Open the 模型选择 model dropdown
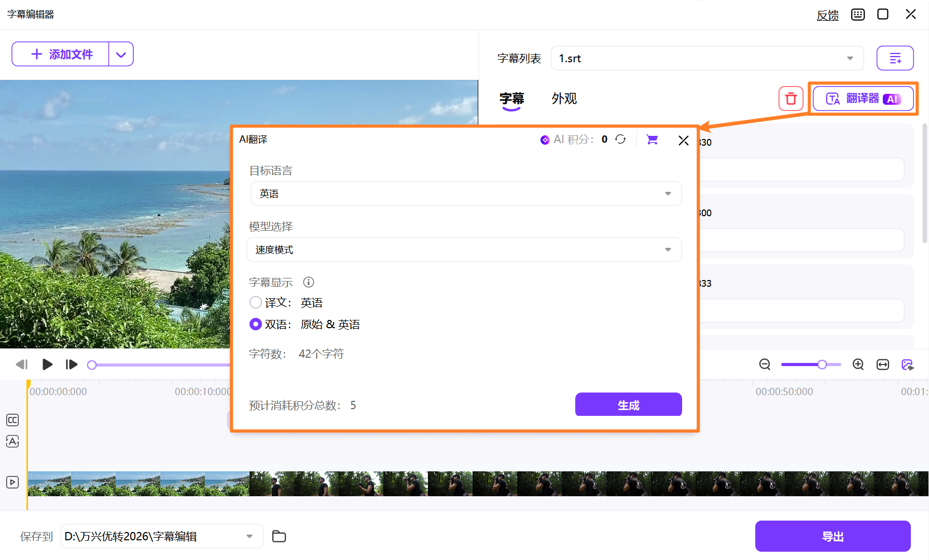Screen dimensions: 929x560 point(668,249)
